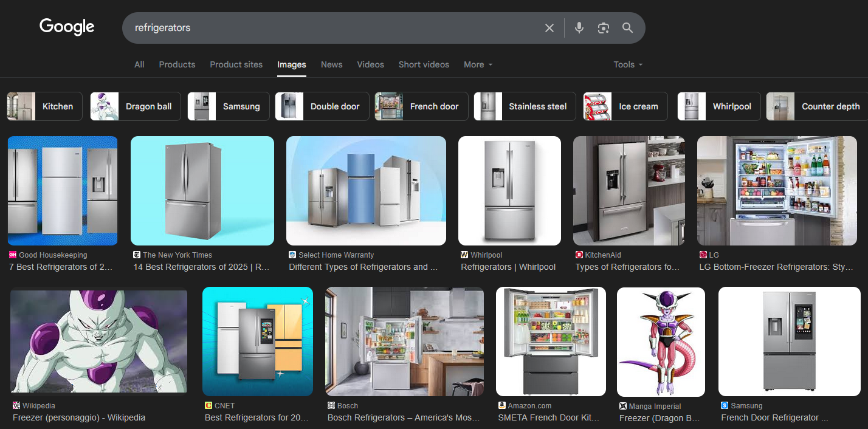Viewport: 868px width, 429px height.
Task: Start voice search with microphone icon
Action: click(579, 28)
